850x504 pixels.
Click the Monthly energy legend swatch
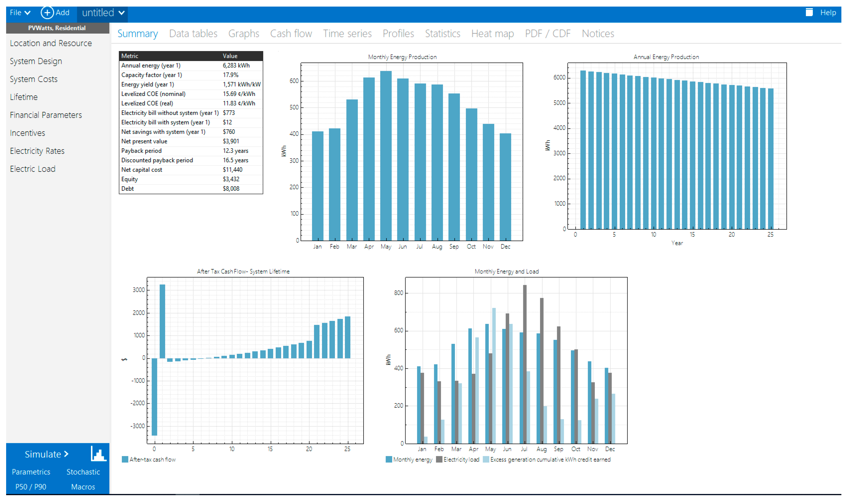(x=389, y=460)
